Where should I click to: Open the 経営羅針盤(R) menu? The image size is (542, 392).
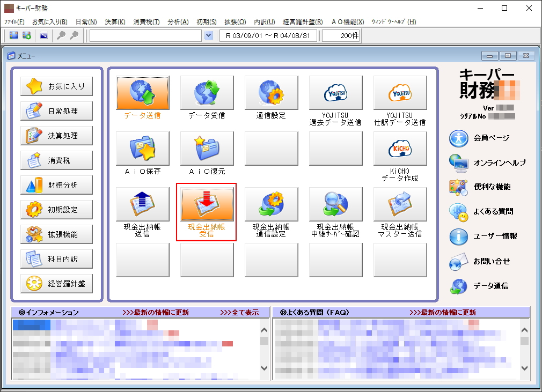303,22
